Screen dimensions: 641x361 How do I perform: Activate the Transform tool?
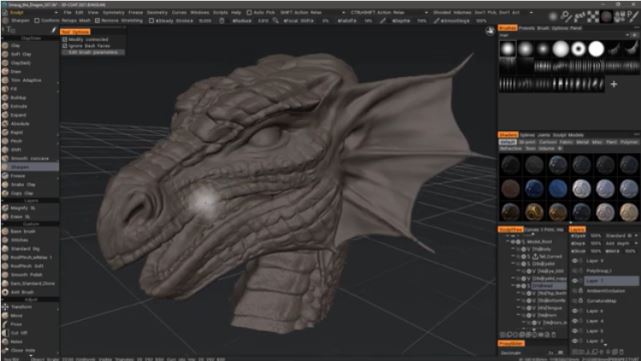point(21,307)
